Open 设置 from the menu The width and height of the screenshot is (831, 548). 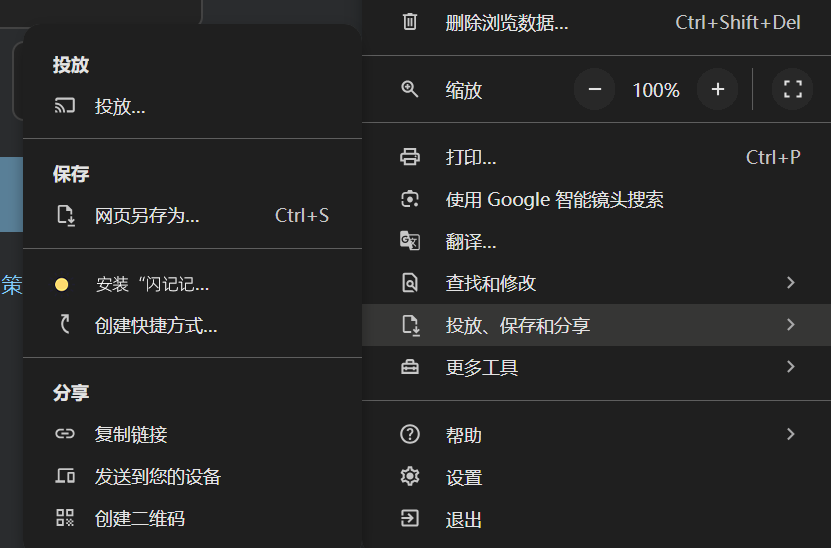464,478
